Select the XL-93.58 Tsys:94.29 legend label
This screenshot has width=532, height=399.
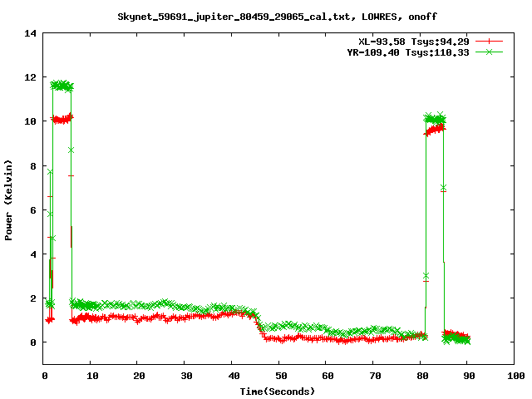point(414,42)
